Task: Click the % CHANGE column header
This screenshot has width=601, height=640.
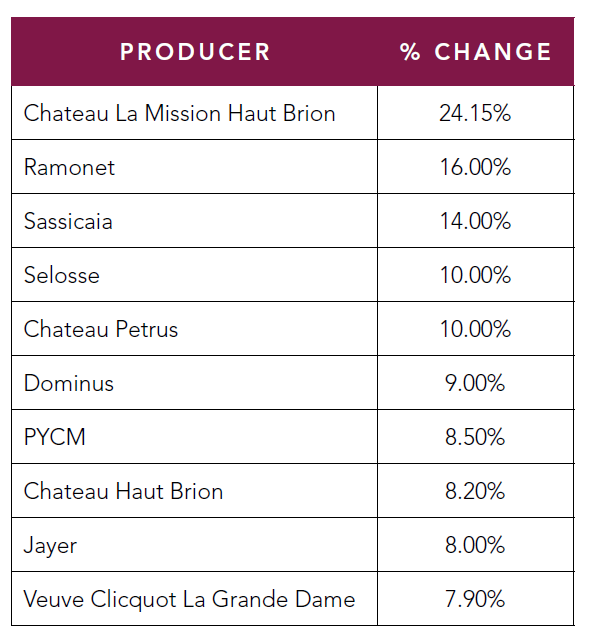Action: tap(476, 52)
